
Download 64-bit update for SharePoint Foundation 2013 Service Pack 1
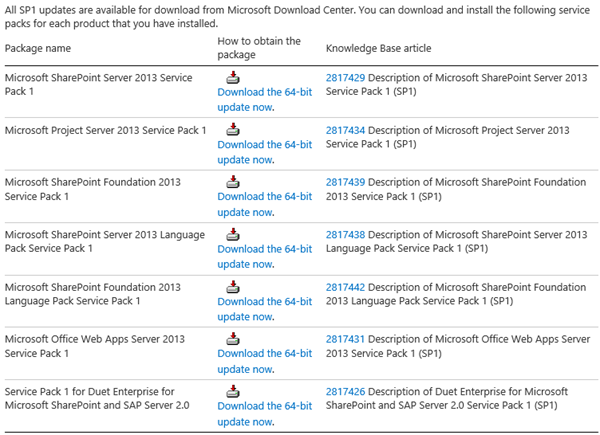click(x=265, y=204)
